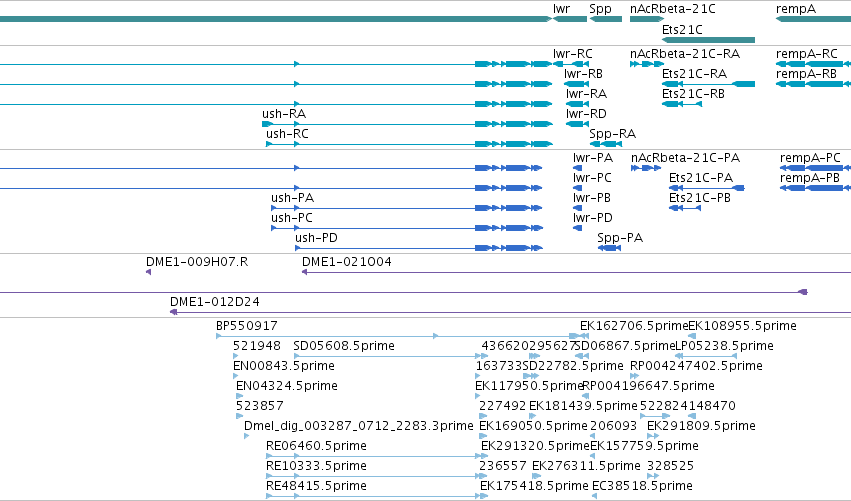This screenshot has width=851, height=501.
Task: Click the ush-RC transcript label
Action: 287,134
